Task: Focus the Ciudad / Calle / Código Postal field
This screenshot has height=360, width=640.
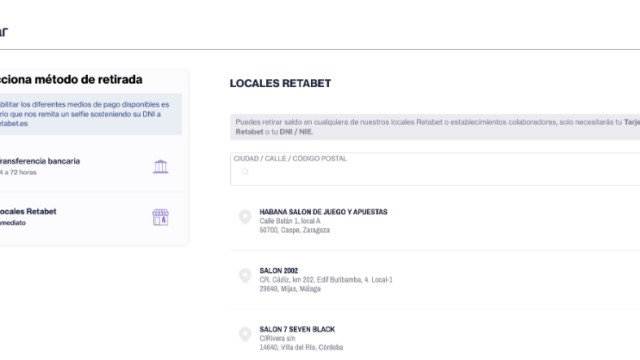Action: coord(435,169)
